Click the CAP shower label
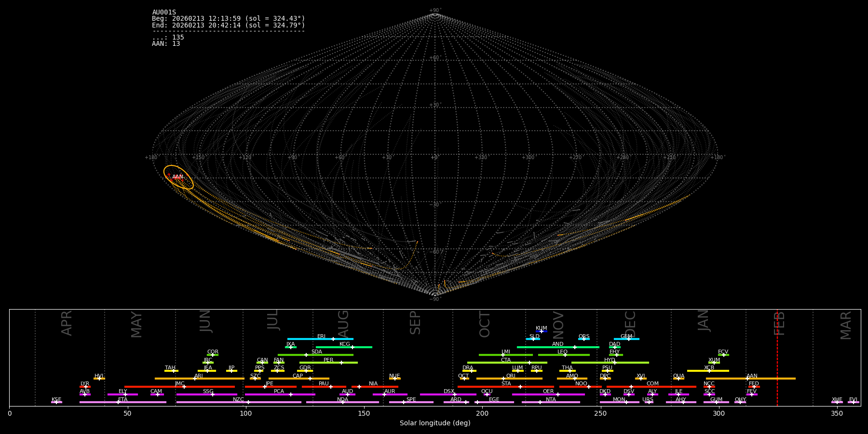868x434 pixels. (298, 376)
